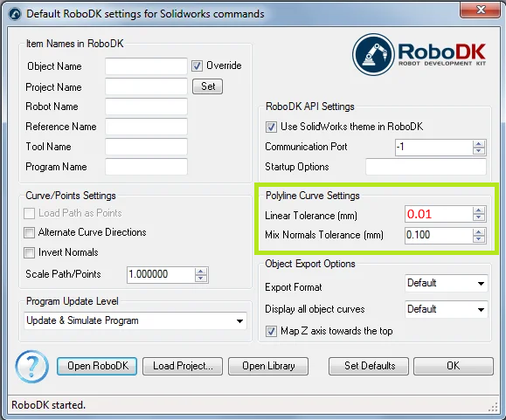
Task: Focus the Program Name field
Action: [146, 167]
